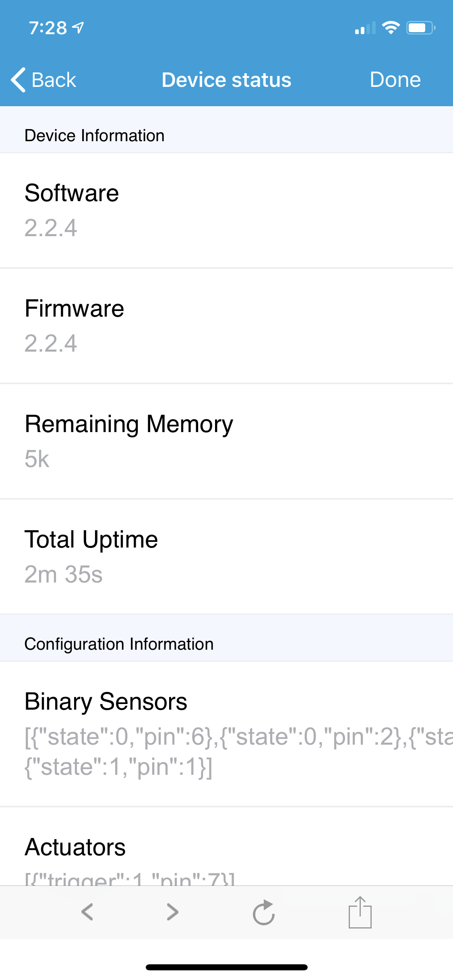Expand the Actuators entry
Screen dimensions: 453x980
pyautogui.click(x=226, y=849)
